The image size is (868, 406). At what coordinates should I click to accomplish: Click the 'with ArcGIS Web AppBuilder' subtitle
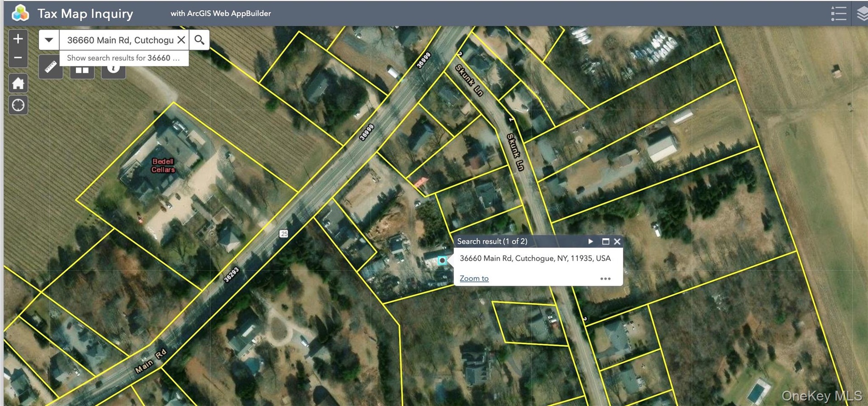(221, 14)
